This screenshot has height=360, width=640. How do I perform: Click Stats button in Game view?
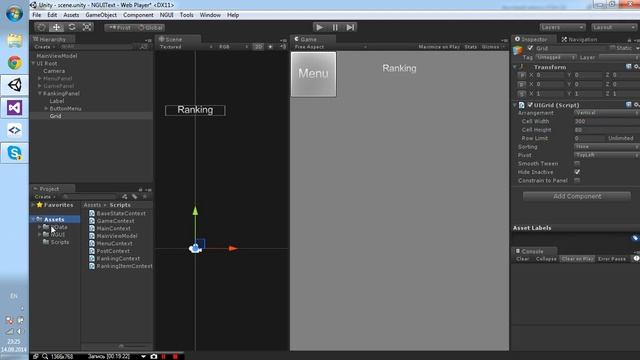471,47
